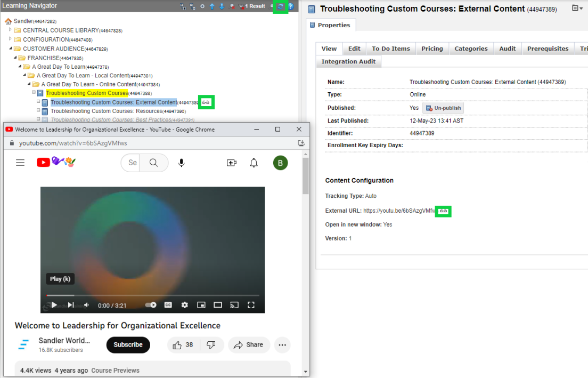
Task: Click the YouTube notifications bell
Action: (x=254, y=163)
